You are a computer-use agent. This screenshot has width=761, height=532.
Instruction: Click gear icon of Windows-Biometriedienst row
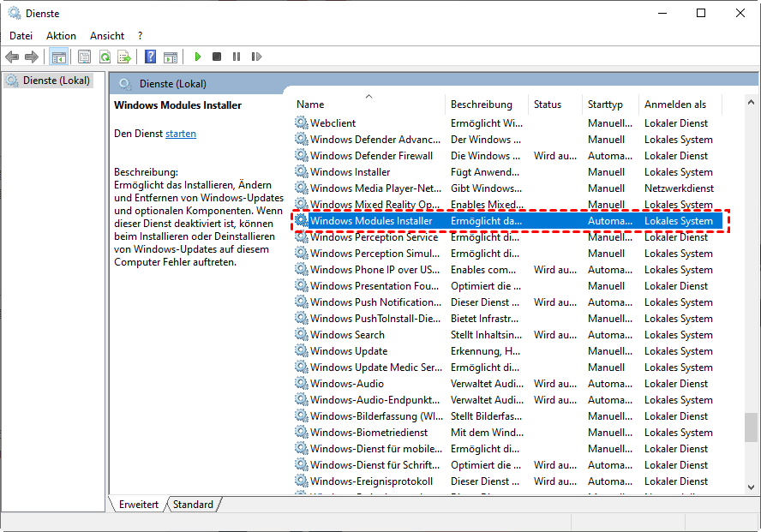[x=302, y=432]
